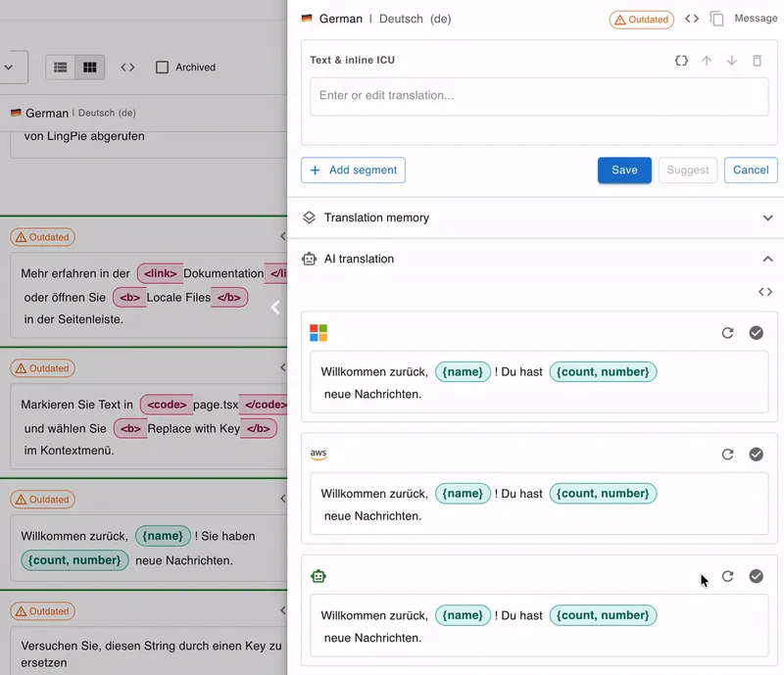Collapse the AI translation section
The image size is (784, 675).
[x=767, y=259]
